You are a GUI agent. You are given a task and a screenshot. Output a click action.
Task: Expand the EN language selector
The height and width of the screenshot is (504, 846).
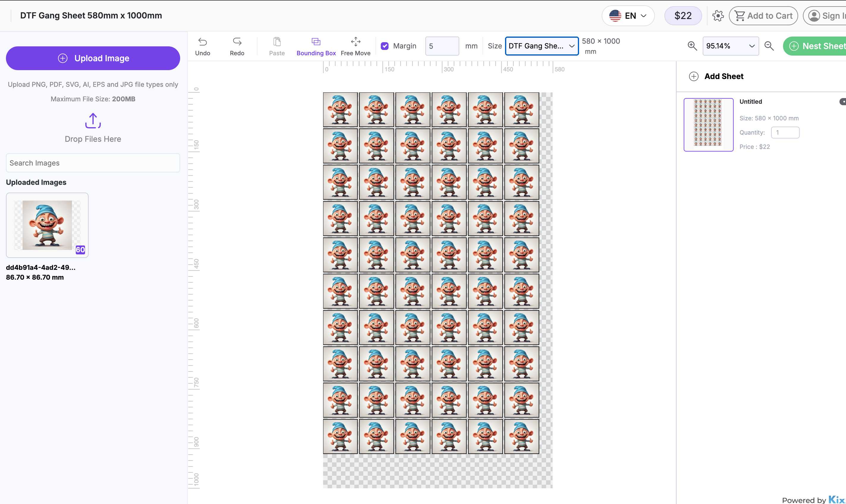click(x=628, y=16)
